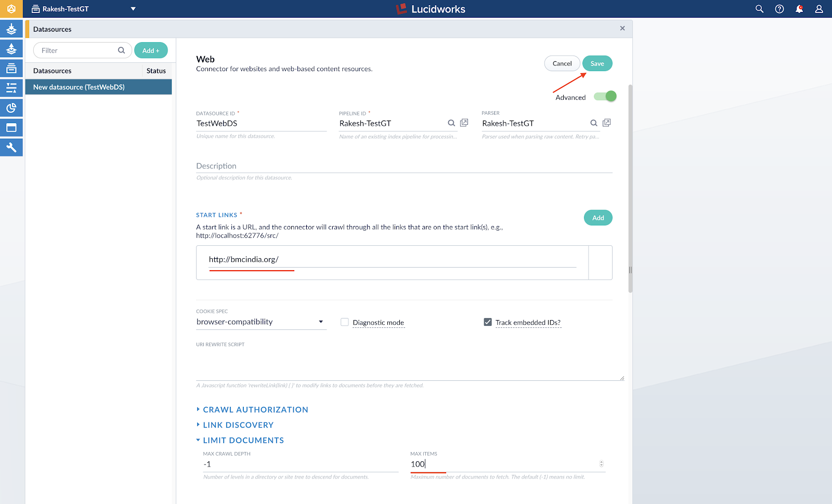Open the Indexing sidebar icon
832x504 pixels.
coord(11,29)
